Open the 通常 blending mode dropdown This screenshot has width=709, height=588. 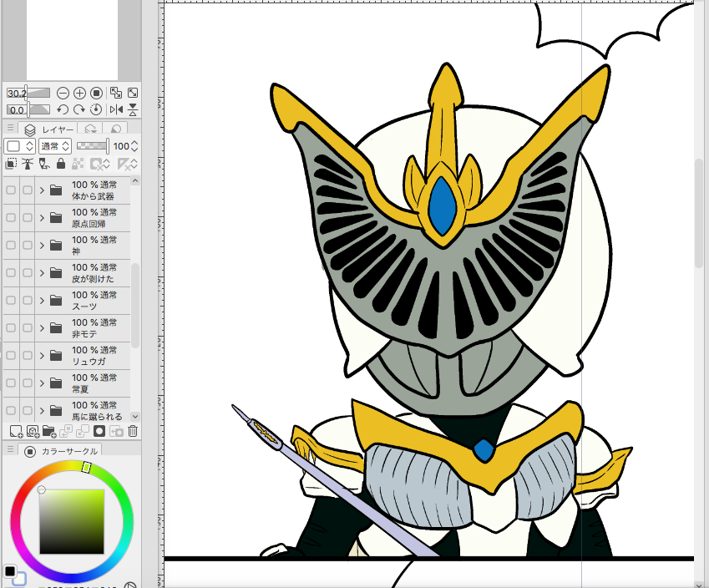[x=55, y=146]
